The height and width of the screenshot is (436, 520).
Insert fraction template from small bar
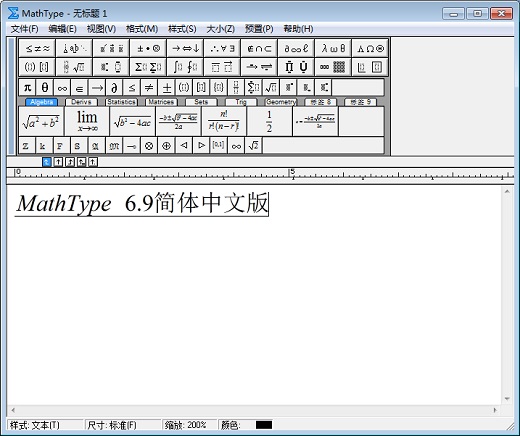click(236, 88)
